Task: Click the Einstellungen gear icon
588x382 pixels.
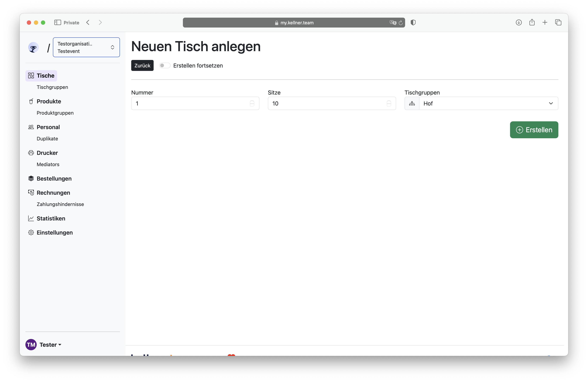Action: 31,232
